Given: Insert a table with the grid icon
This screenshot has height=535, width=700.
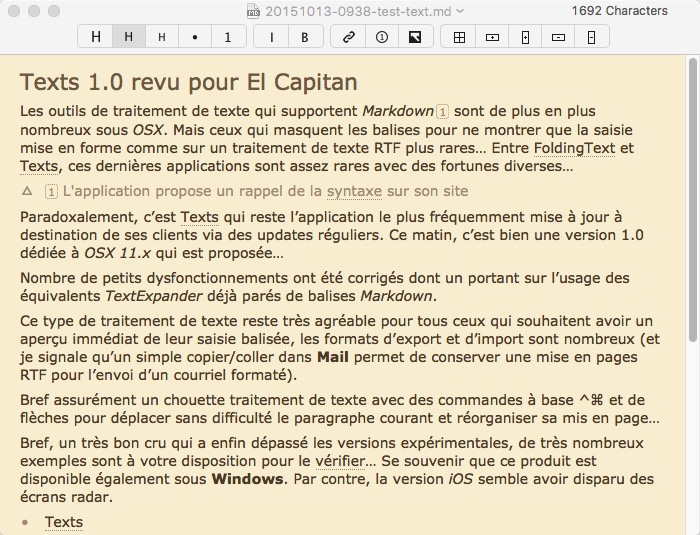Looking at the screenshot, I should point(459,37).
